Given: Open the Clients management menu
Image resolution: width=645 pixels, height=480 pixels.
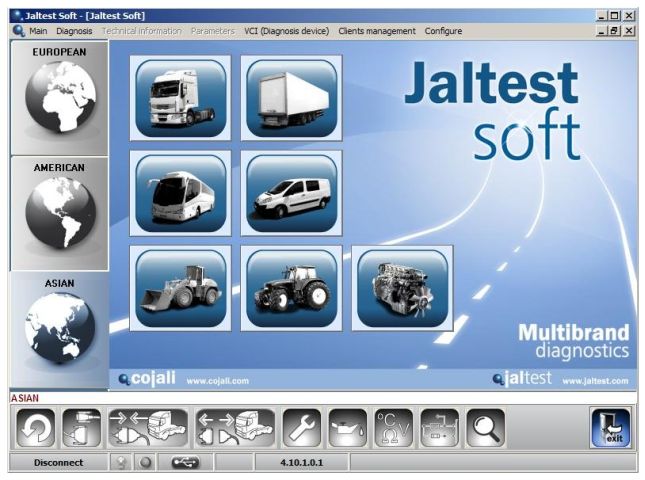Looking at the screenshot, I should pyautogui.click(x=377, y=31).
